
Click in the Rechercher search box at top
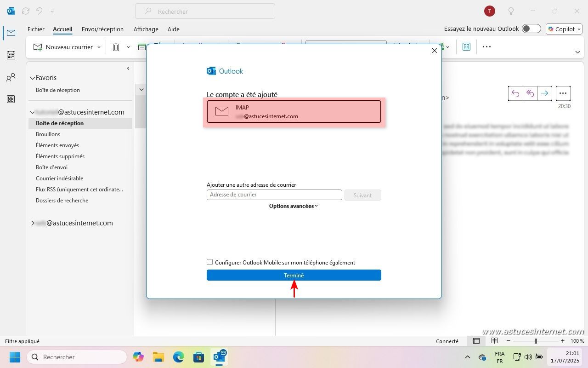pyautogui.click(x=205, y=11)
